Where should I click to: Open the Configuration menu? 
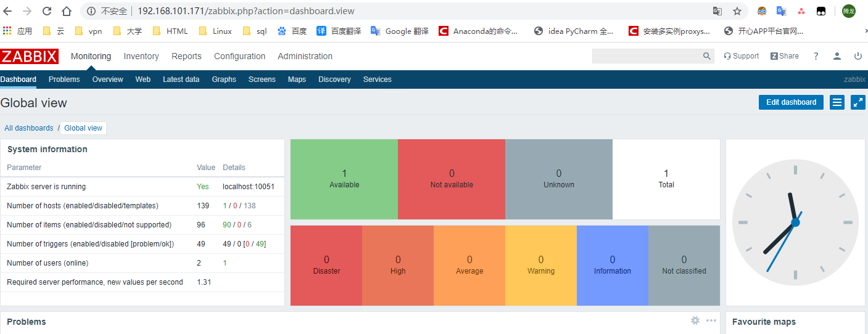pyautogui.click(x=239, y=56)
